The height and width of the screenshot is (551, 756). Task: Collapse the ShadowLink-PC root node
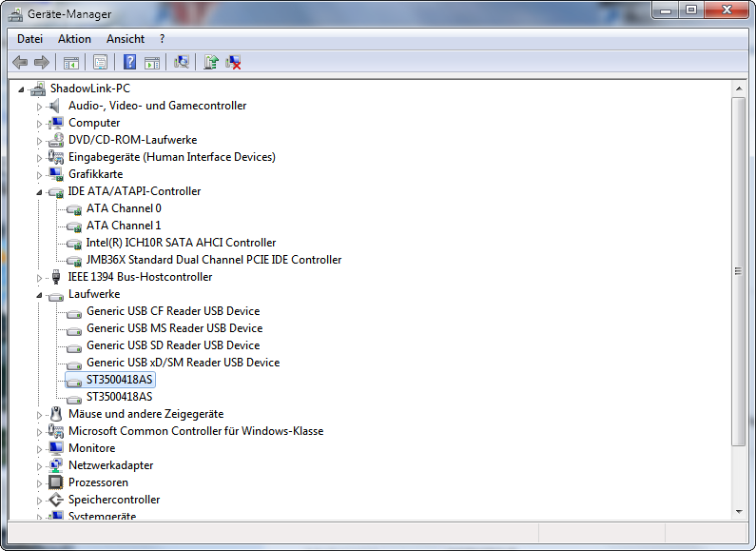point(21,89)
